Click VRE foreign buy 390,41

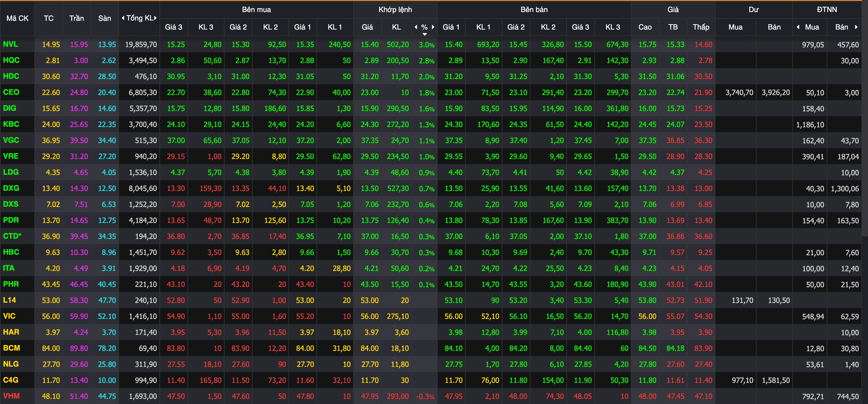(813, 157)
